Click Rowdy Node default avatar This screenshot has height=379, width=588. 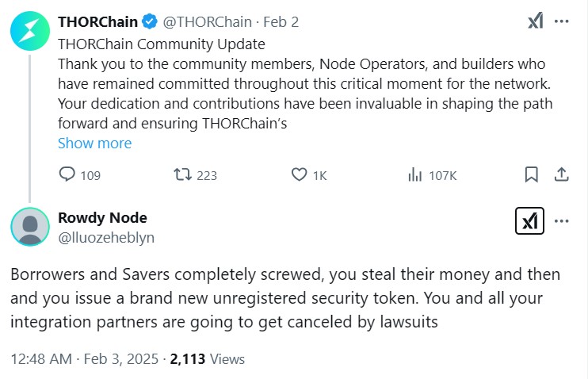pyautogui.click(x=30, y=228)
